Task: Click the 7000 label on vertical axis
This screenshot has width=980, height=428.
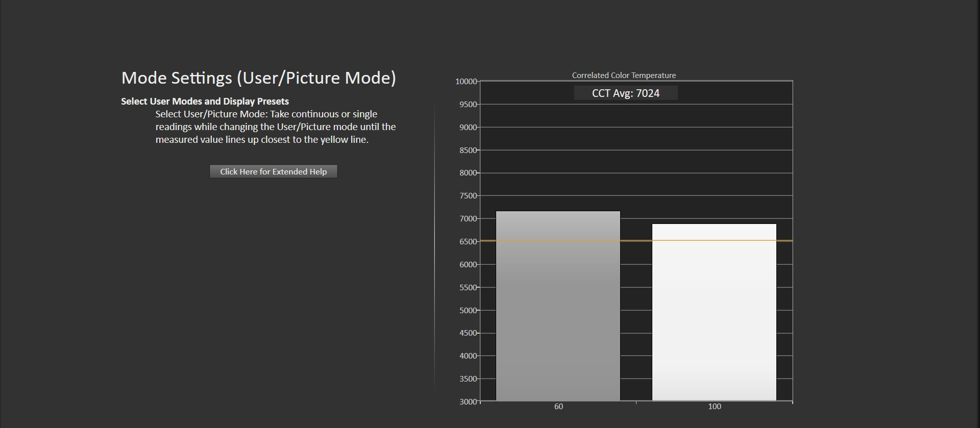Action: point(468,219)
